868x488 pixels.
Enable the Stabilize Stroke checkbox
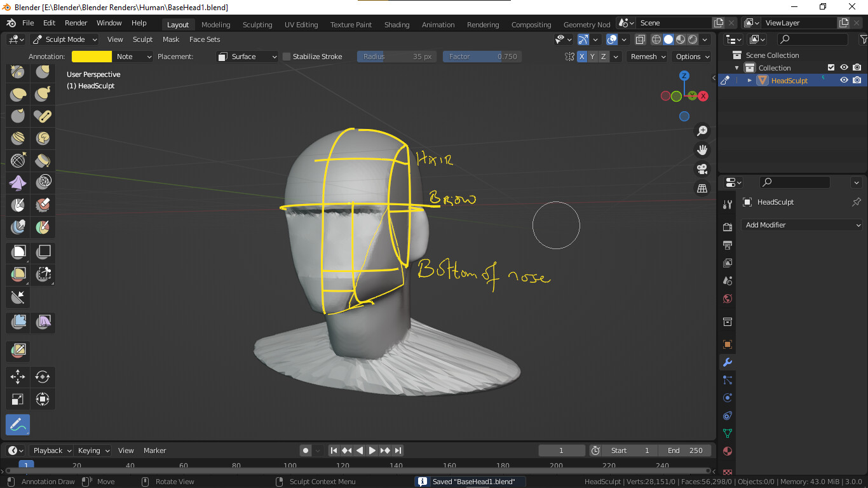coord(287,57)
